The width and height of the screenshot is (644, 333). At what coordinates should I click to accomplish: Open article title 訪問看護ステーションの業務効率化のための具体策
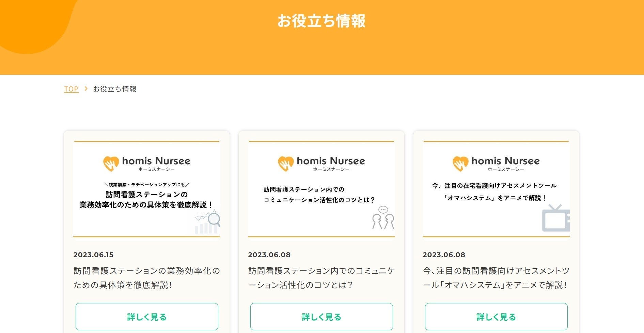147,278
